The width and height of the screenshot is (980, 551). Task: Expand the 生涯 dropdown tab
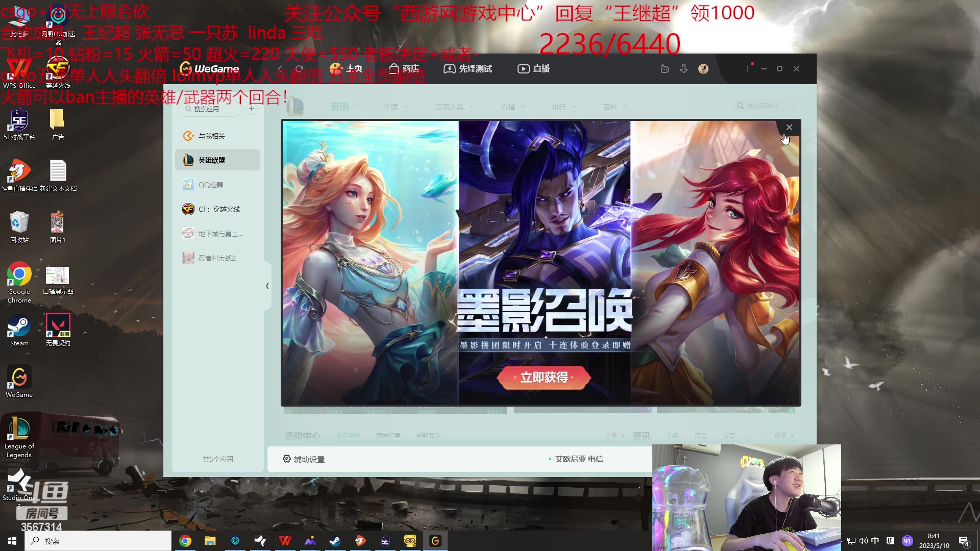[396, 107]
